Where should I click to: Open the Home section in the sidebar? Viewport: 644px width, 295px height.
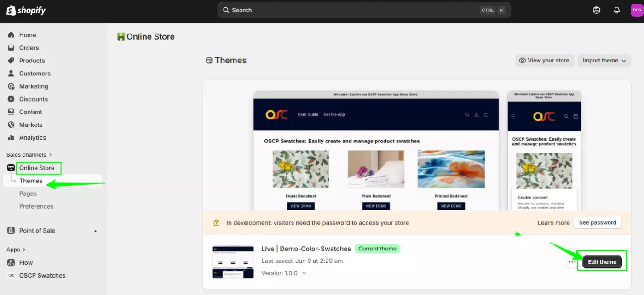(28, 34)
